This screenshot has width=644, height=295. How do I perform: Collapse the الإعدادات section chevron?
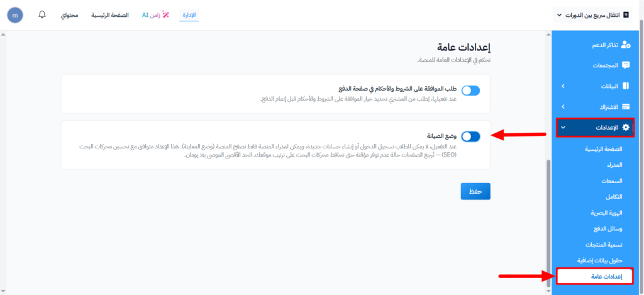click(x=563, y=128)
